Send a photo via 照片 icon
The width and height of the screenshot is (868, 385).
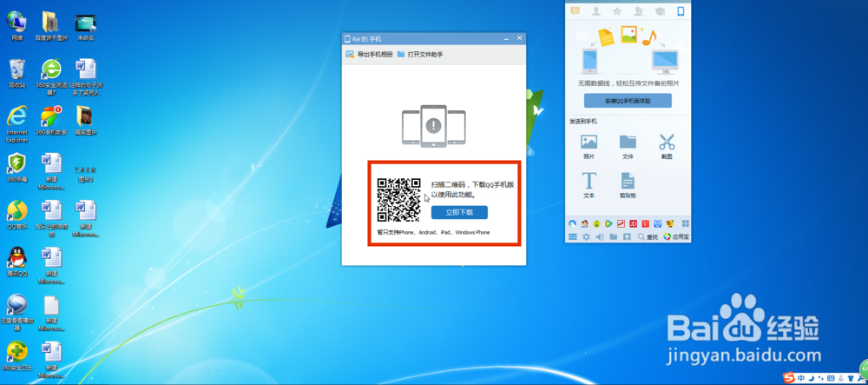point(589,147)
